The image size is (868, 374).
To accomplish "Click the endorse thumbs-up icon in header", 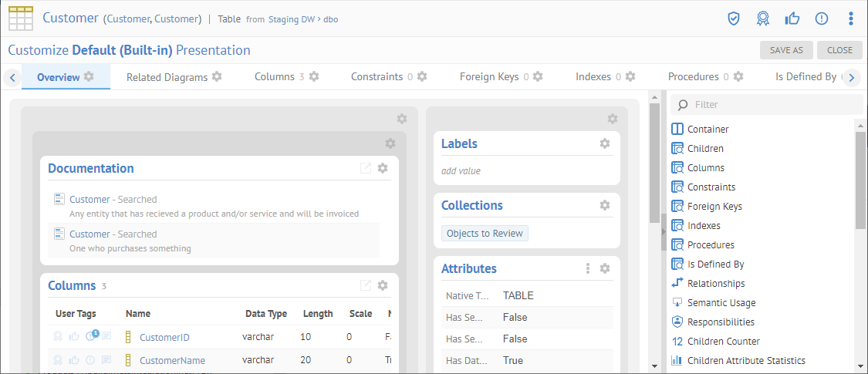I will [x=792, y=19].
